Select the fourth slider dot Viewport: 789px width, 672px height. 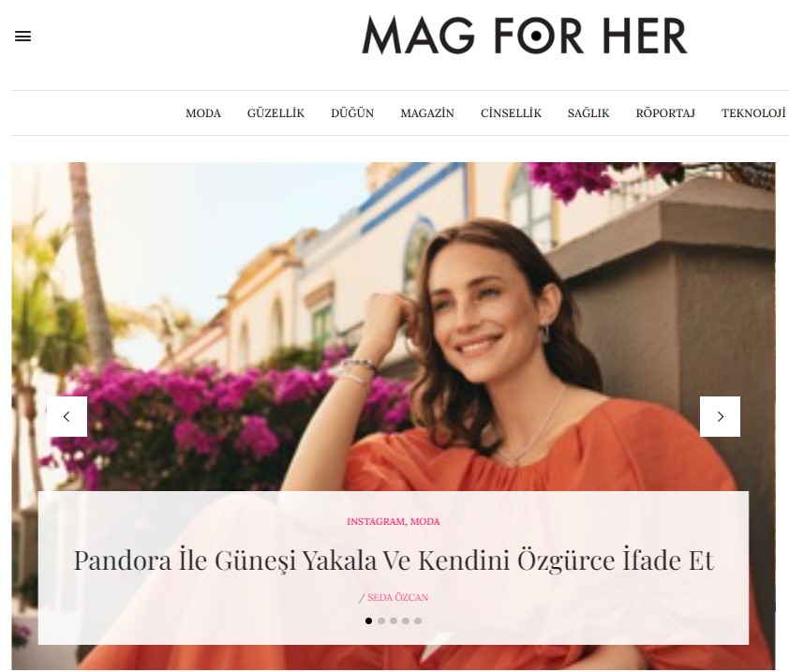pyautogui.click(x=406, y=620)
